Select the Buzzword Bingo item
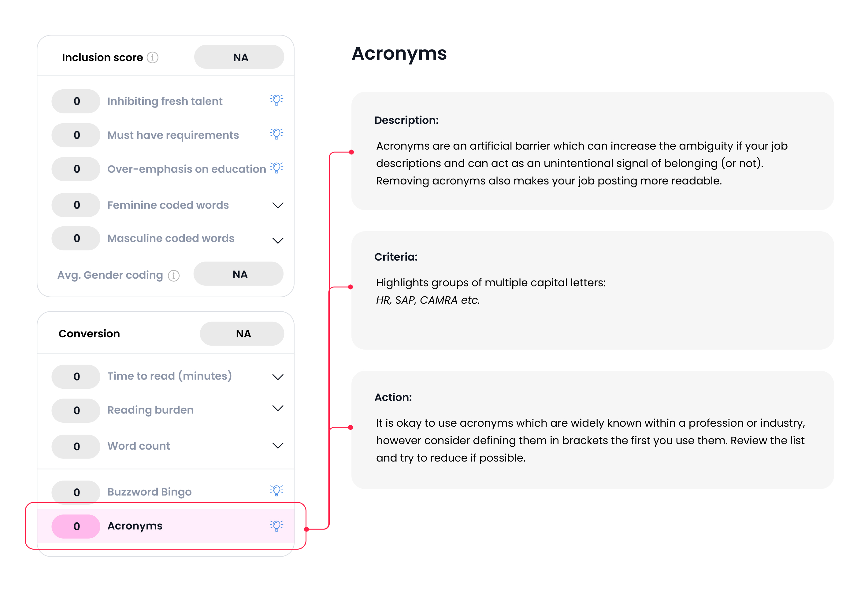Image resolution: width=868 pixels, height=590 pixels. click(x=149, y=492)
